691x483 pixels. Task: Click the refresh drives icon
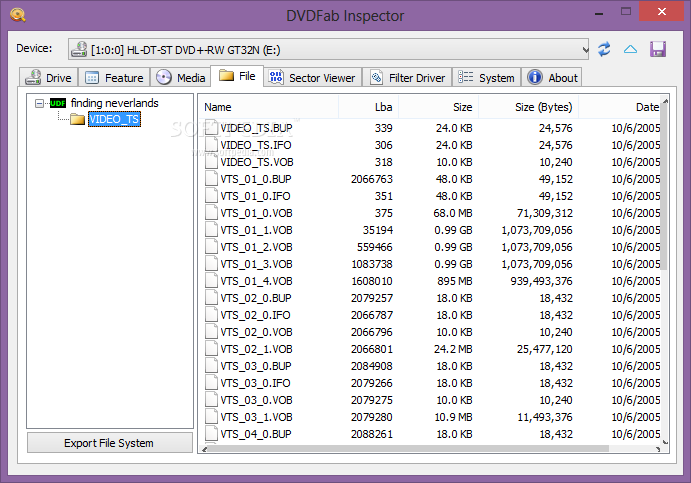(604, 49)
